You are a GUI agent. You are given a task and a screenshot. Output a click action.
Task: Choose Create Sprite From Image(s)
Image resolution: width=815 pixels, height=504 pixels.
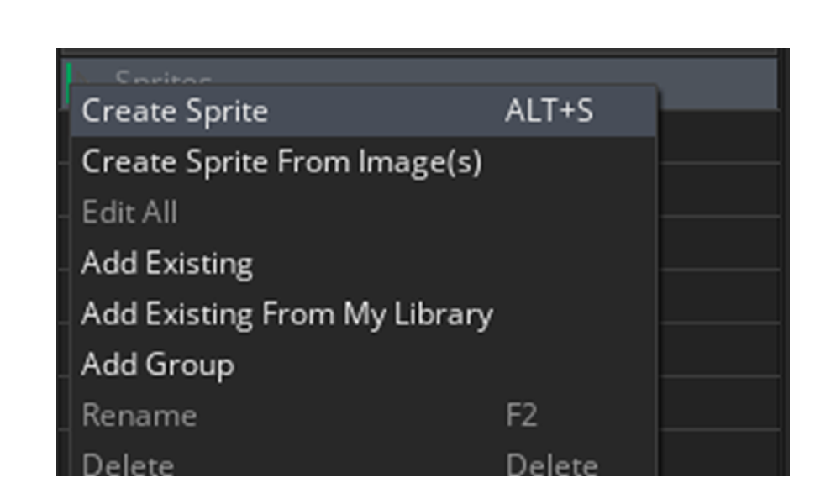[x=281, y=162]
